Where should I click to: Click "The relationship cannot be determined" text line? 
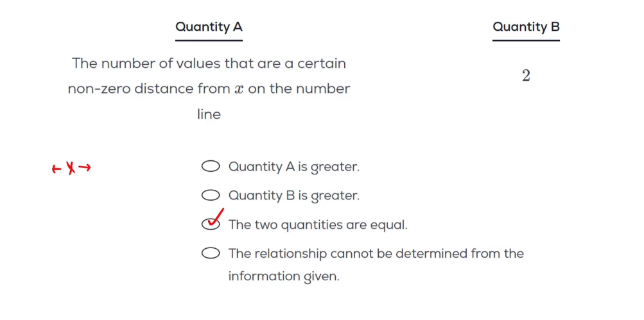pyautogui.click(x=376, y=253)
